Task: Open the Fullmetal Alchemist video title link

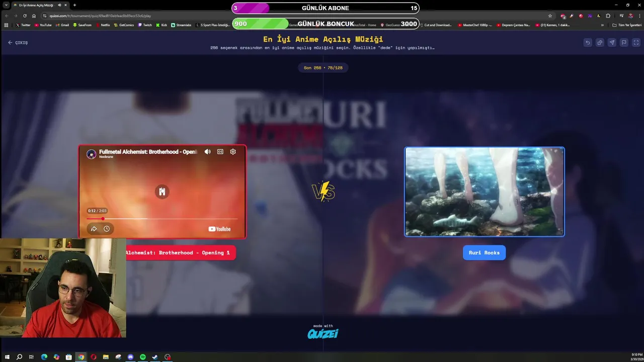Action: click(x=148, y=151)
